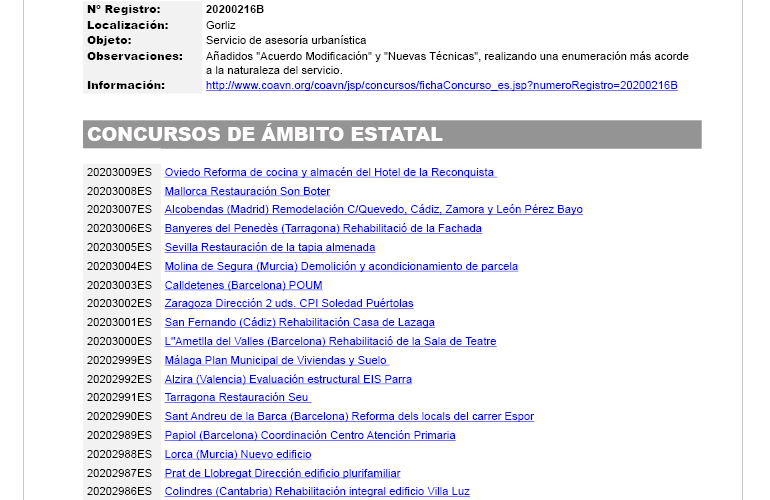Open Alzira (Valencia) Evaluación estructural link
The image size is (770, 500).
(288, 379)
